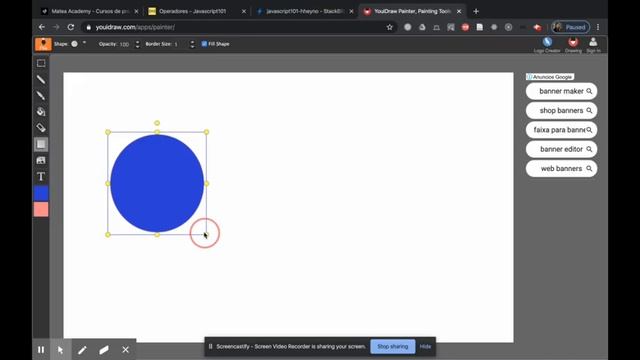Click the browser forward arrow
The width and height of the screenshot is (640, 360).
coord(56,27)
